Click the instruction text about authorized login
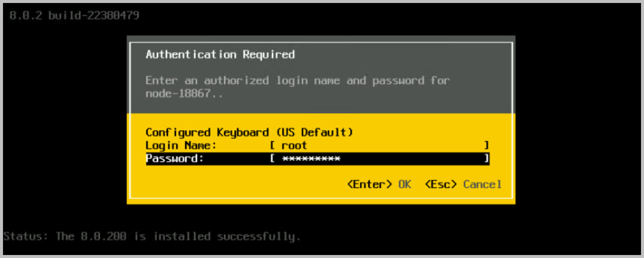 coord(297,80)
